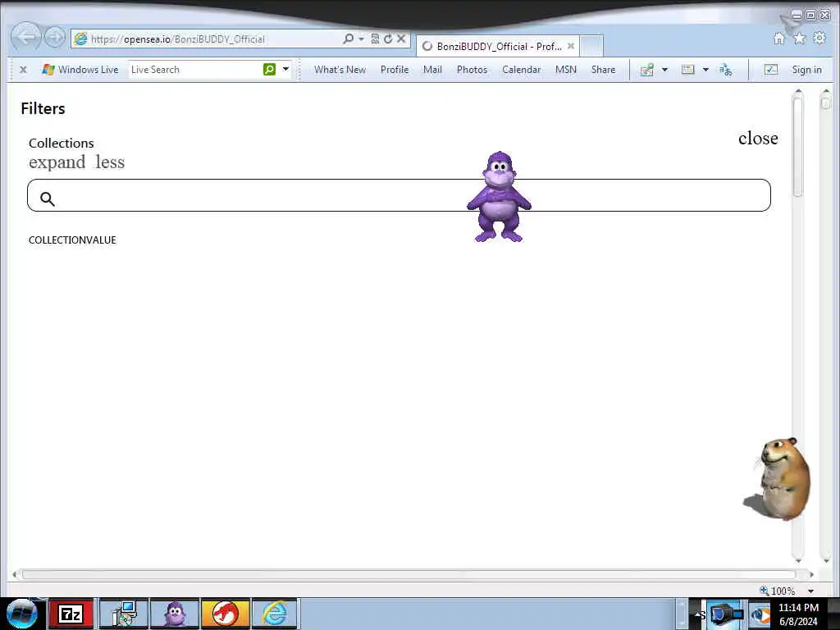Image resolution: width=840 pixels, height=630 pixels.
Task: Open a new blank tab
Action: 591,46
